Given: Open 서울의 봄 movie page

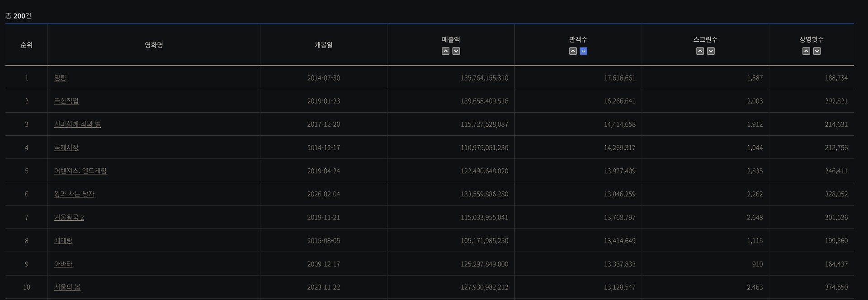Looking at the screenshot, I should [x=67, y=287].
